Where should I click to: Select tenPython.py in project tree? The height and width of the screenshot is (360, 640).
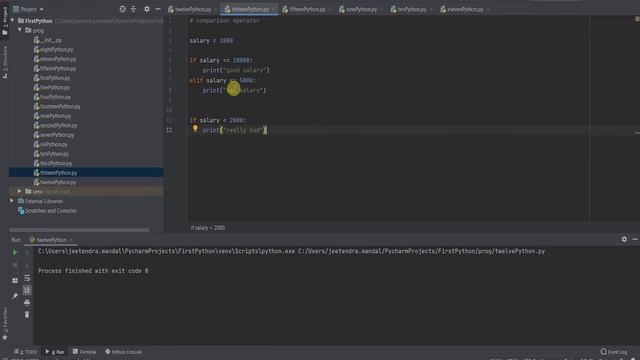coord(51,154)
